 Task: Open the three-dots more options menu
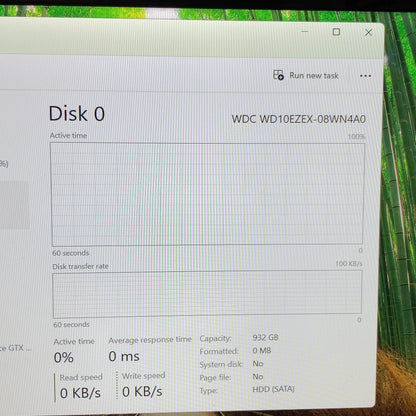pyautogui.click(x=365, y=76)
